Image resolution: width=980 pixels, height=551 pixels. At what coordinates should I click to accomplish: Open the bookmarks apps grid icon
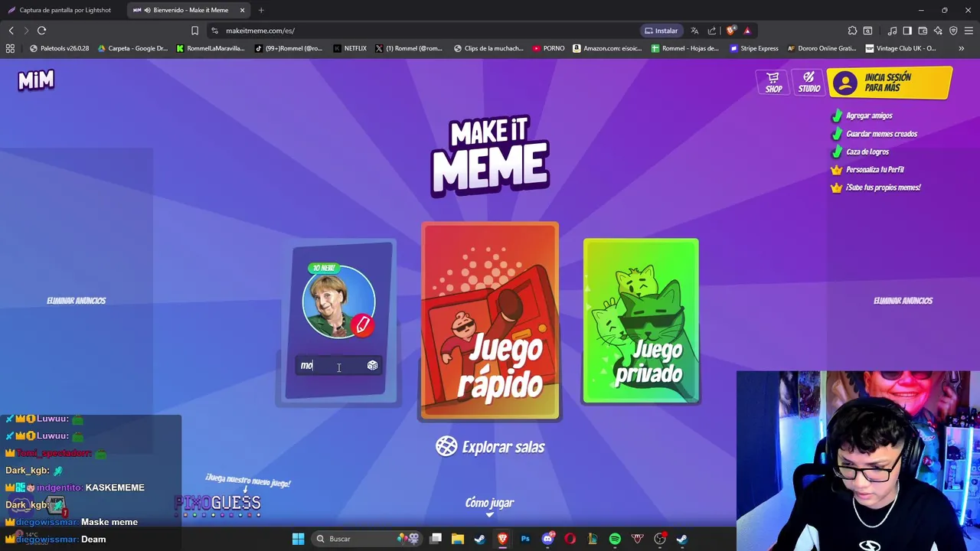pyautogui.click(x=10, y=48)
